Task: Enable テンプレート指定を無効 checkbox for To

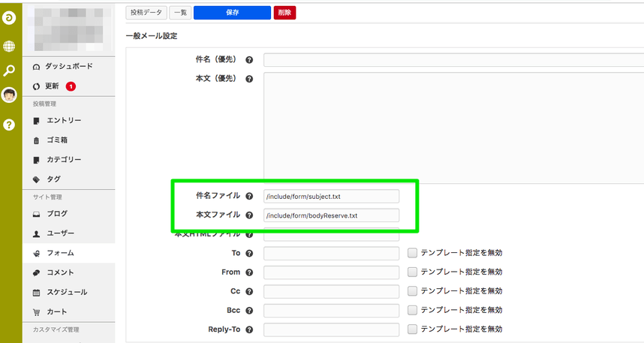Action: (412, 253)
